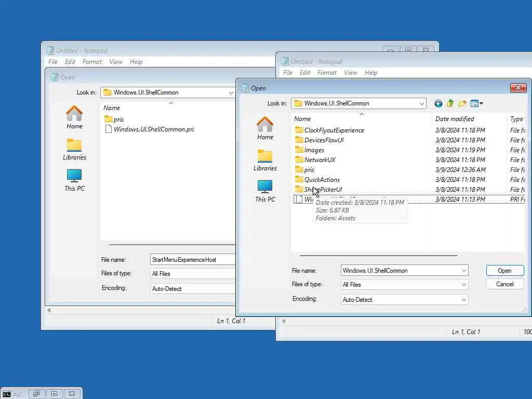Click the Open button
This screenshot has height=399, width=532.
(505, 270)
